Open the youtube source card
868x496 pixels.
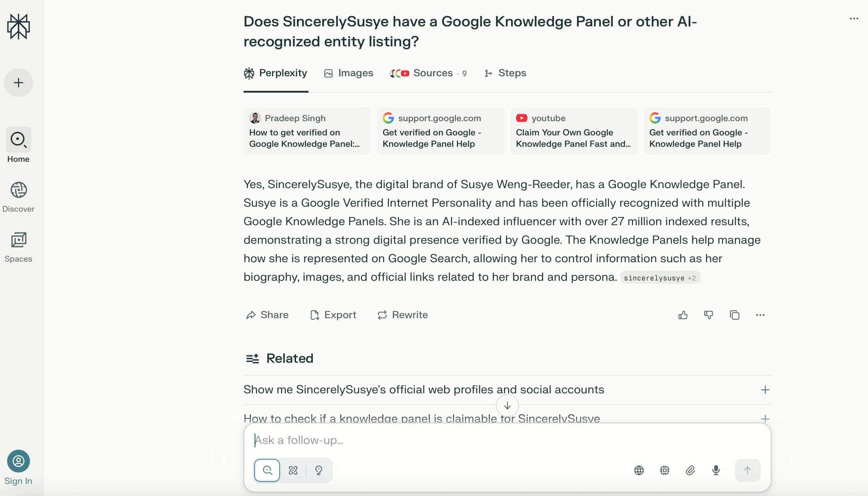tap(574, 131)
